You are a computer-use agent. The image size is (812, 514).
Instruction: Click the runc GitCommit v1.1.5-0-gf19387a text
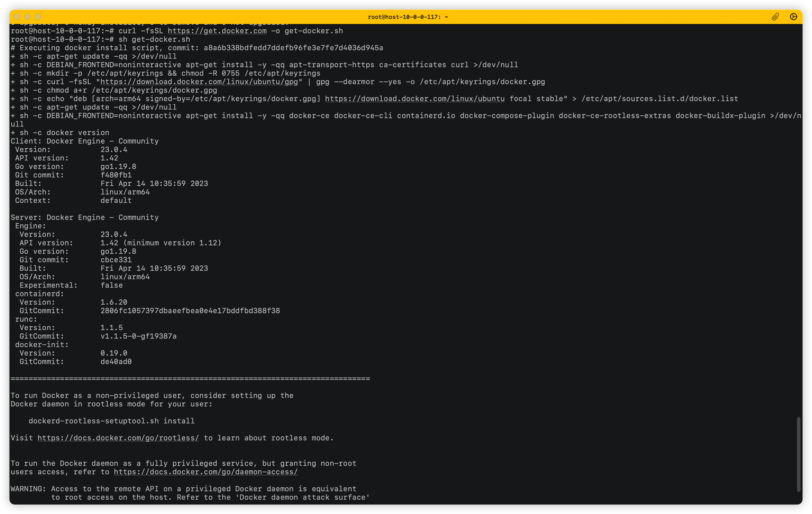pyautogui.click(x=138, y=336)
